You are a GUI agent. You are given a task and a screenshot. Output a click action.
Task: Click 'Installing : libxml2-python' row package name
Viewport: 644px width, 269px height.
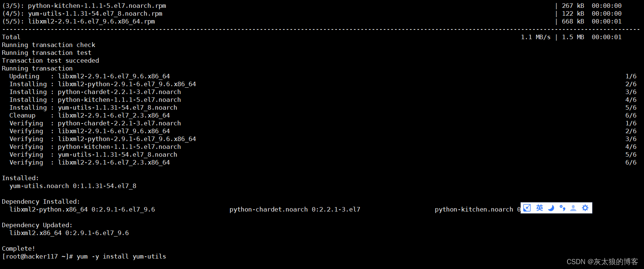(127, 84)
